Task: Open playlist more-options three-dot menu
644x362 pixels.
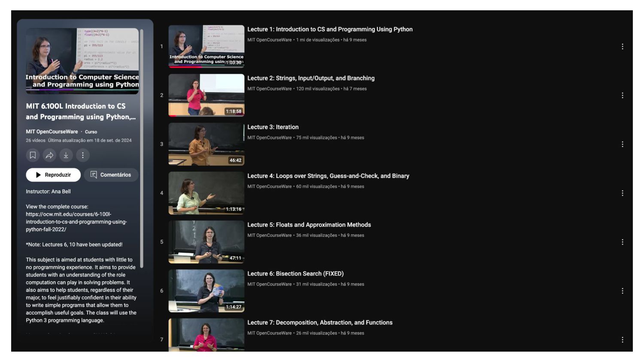Action: click(x=83, y=155)
